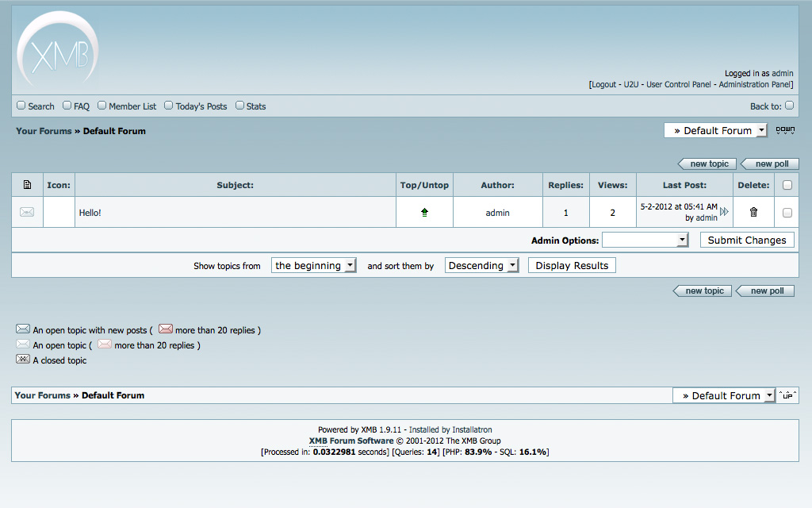Viewport: 812px width, 508px height.
Task: Click the top 'new topic' button
Action: 708,164
